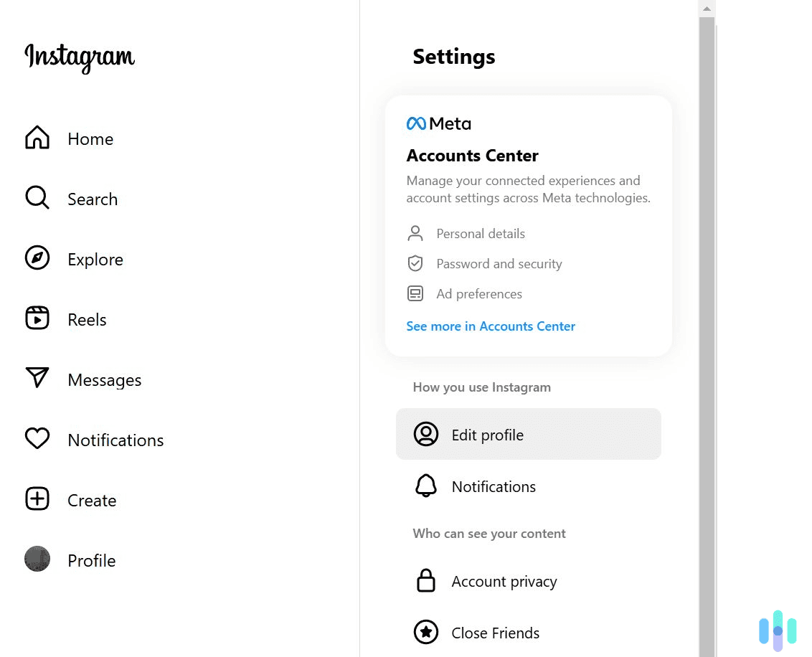Open Messages via the paper plane icon
Screen dimensions: 812x657
(37, 379)
